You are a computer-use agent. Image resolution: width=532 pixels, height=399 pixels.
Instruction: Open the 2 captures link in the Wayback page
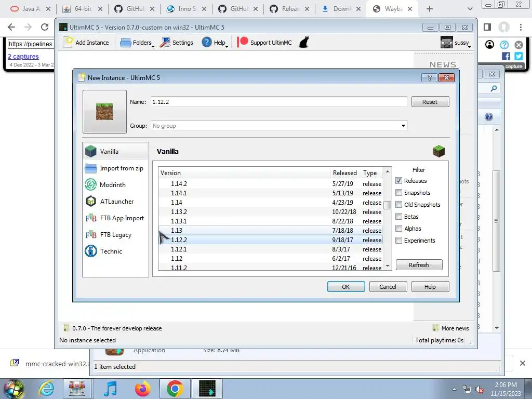click(x=23, y=56)
